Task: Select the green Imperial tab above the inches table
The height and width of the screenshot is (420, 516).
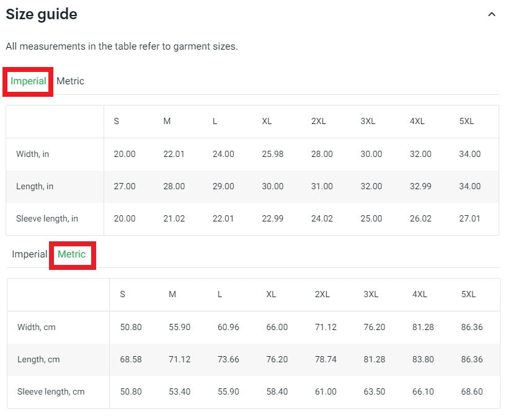Action: [x=29, y=81]
